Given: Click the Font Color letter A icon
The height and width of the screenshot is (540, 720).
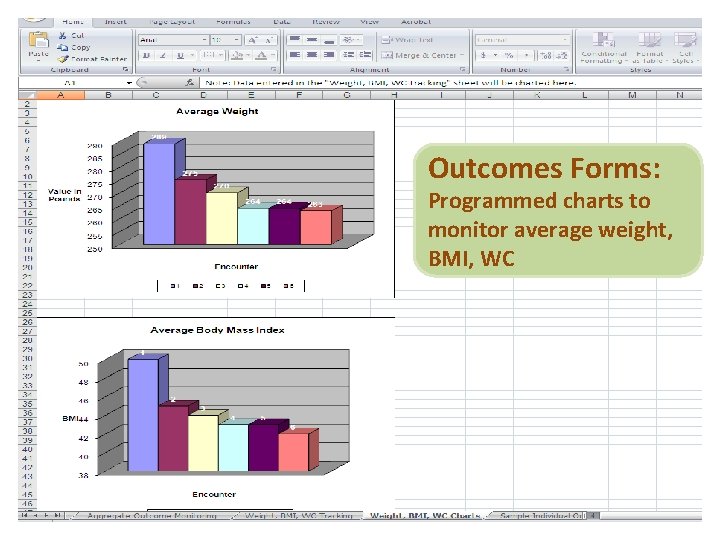Looking at the screenshot, I should click(x=261, y=56).
